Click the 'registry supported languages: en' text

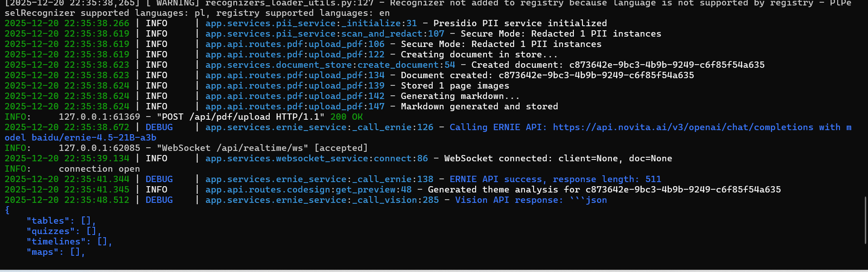[x=303, y=13]
